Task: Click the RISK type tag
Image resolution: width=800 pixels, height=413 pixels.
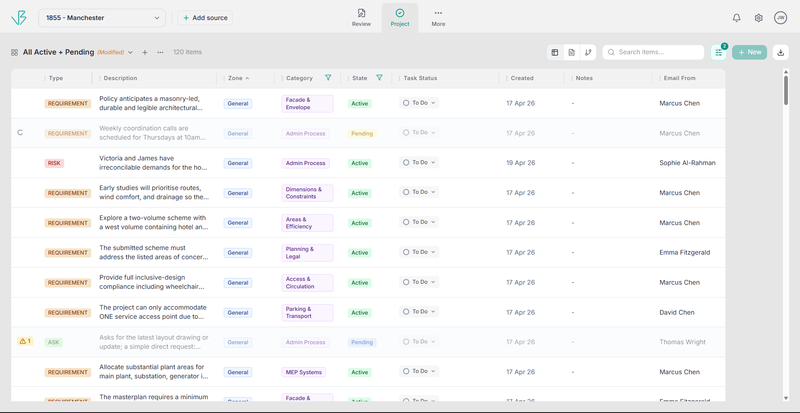Action: [54, 163]
